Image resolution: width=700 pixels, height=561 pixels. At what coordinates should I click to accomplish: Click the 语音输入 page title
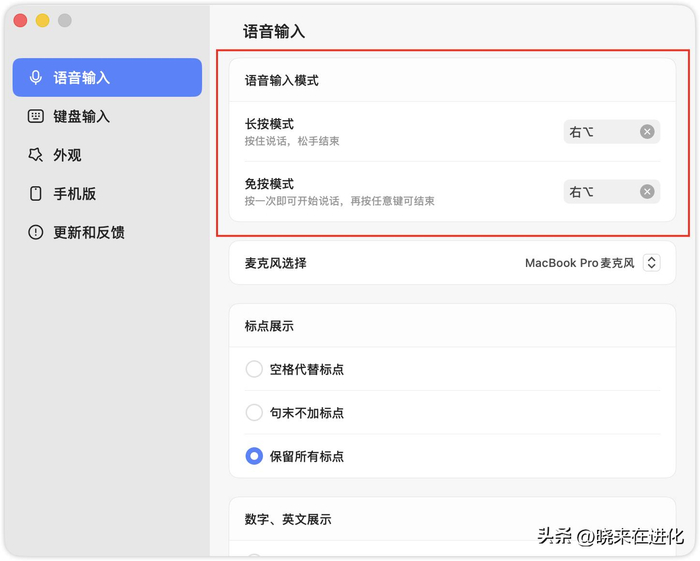(274, 32)
